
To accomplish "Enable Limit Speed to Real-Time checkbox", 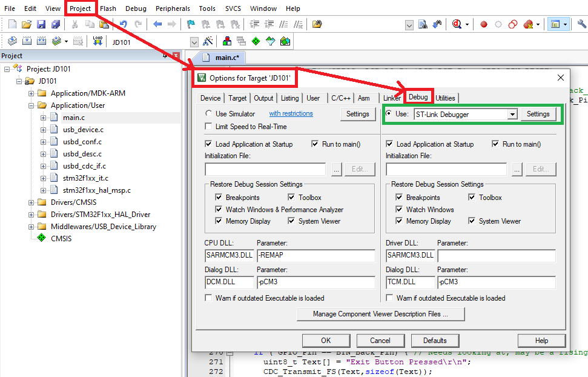I will click(209, 127).
